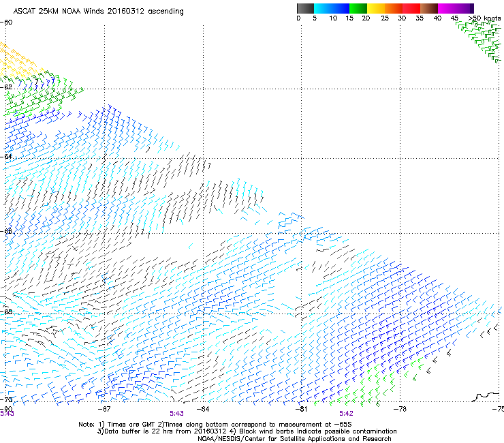Click the '>50 knots' legend label
This screenshot has width=504, height=443.
[x=484, y=18]
